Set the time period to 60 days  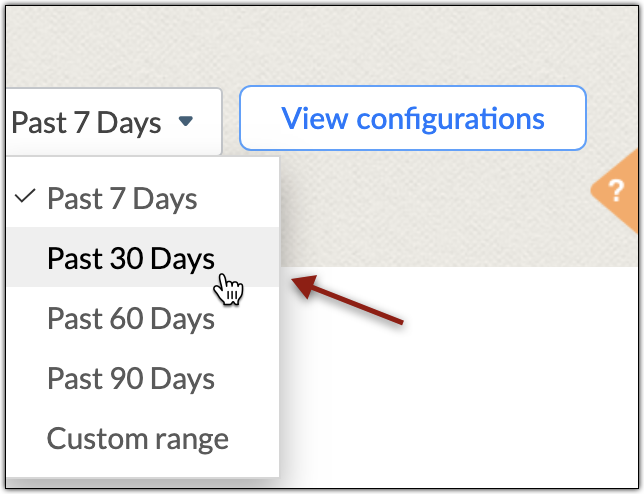(130, 318)
